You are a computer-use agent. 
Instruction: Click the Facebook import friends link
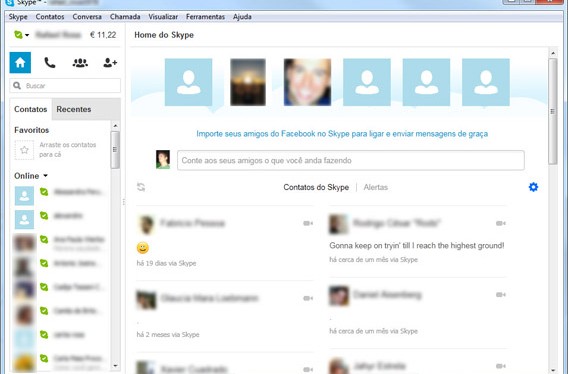click(x=342, y=134)
